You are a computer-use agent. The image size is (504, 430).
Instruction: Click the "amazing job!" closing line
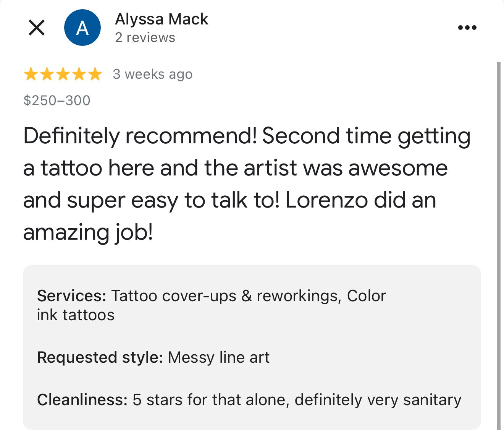click(x=88, y=232)
